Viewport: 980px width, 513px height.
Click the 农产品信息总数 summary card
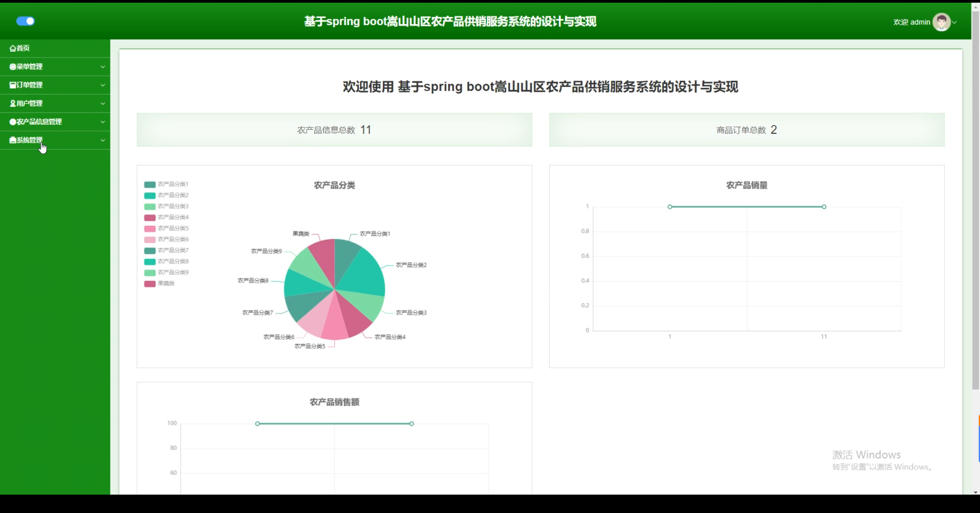[334, 130]
